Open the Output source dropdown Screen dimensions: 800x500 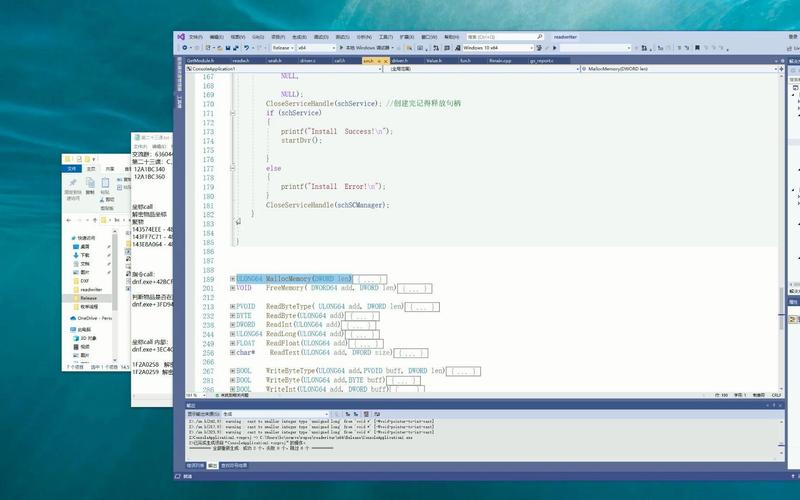tap(275, 414)
